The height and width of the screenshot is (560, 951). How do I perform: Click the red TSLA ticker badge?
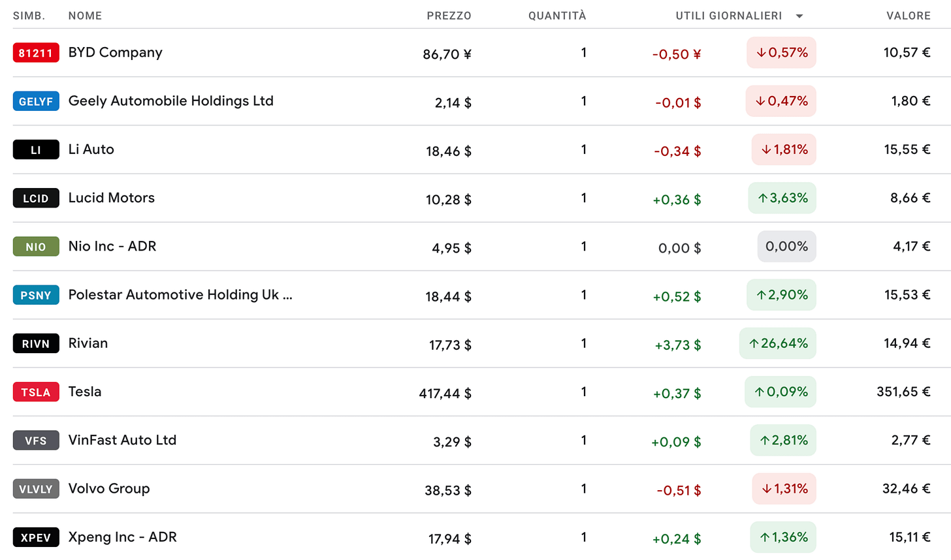click(36, 392)
